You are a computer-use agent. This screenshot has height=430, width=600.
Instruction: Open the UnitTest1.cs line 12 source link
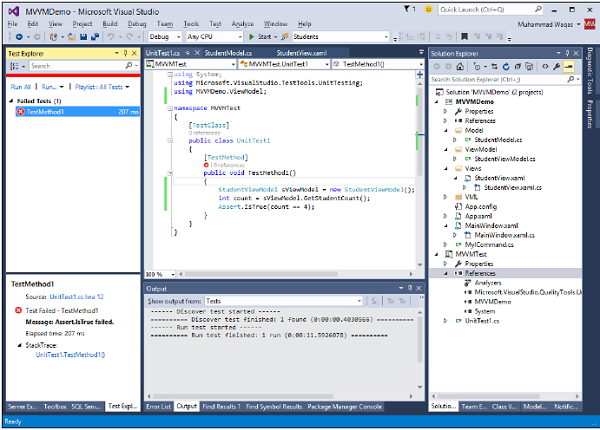pyautogui.click(x=78, y=298)
